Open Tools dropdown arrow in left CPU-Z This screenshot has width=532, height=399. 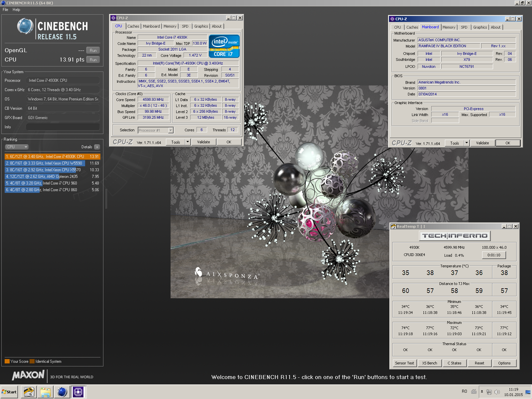pyautogui.click(x=188, y=142)
